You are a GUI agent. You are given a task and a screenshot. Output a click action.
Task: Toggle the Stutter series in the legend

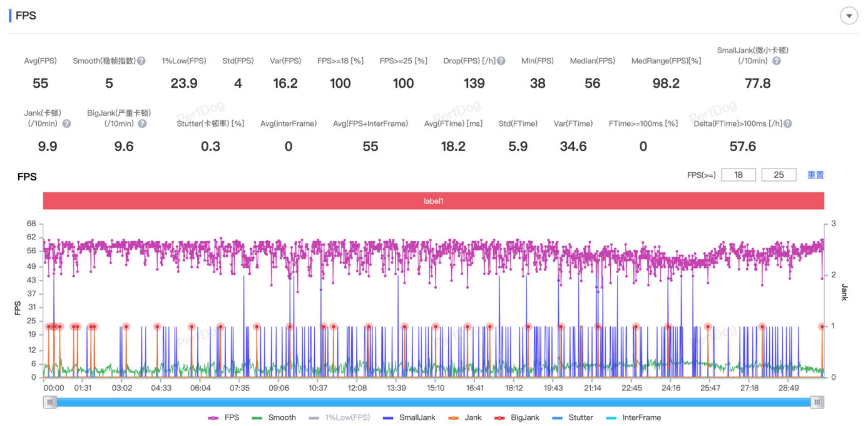pos(573,418)
